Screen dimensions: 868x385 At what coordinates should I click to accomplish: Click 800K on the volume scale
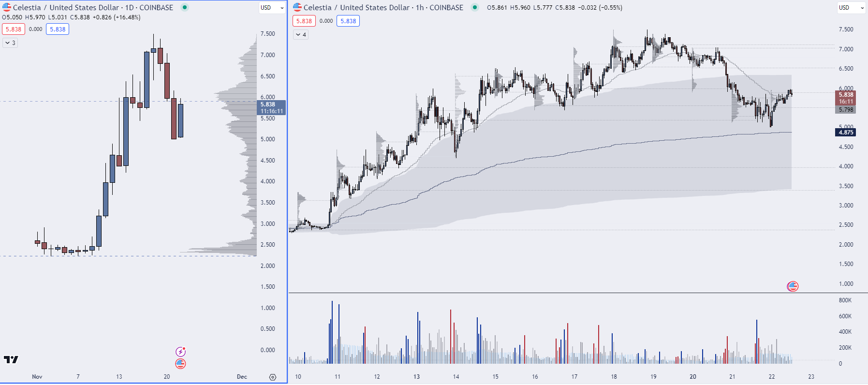[845, 300]
